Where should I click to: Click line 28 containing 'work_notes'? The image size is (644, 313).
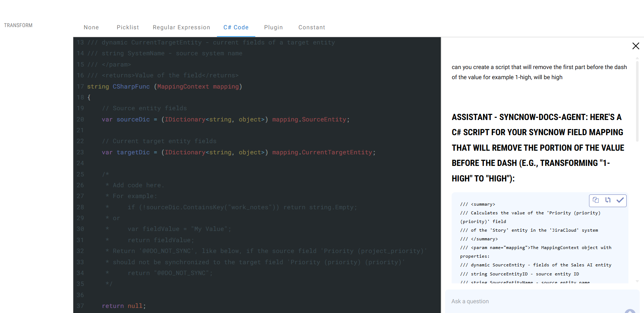pos(231,207)
